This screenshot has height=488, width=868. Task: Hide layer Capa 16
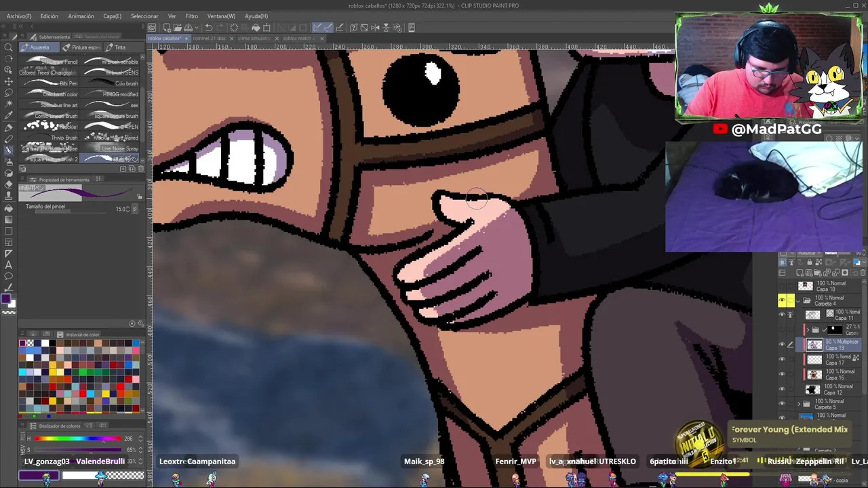pos(782,374)
